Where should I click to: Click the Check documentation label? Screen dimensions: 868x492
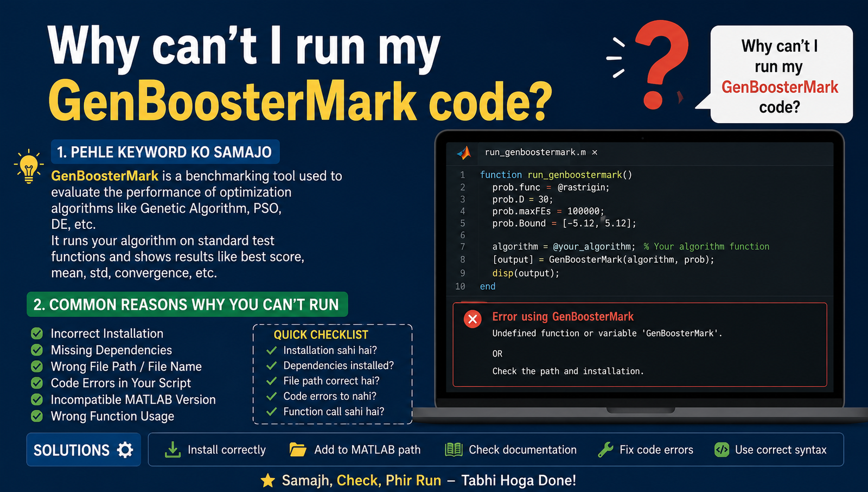tap(522, 450)
